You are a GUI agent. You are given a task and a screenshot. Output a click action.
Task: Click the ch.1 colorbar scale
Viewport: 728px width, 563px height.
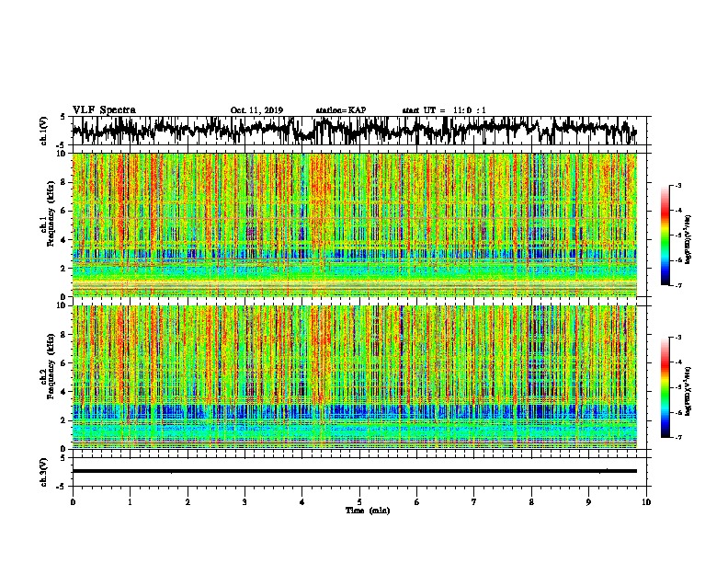(665, 236)
